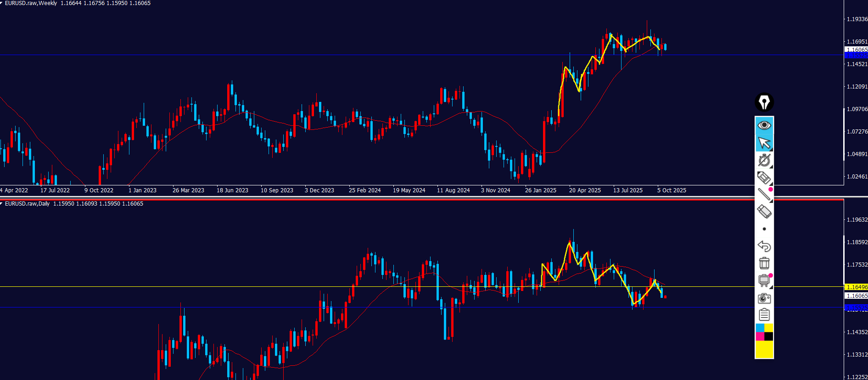Select the pencil drawing tool
This screenshot has width=868, height=380.
(763, 177)
